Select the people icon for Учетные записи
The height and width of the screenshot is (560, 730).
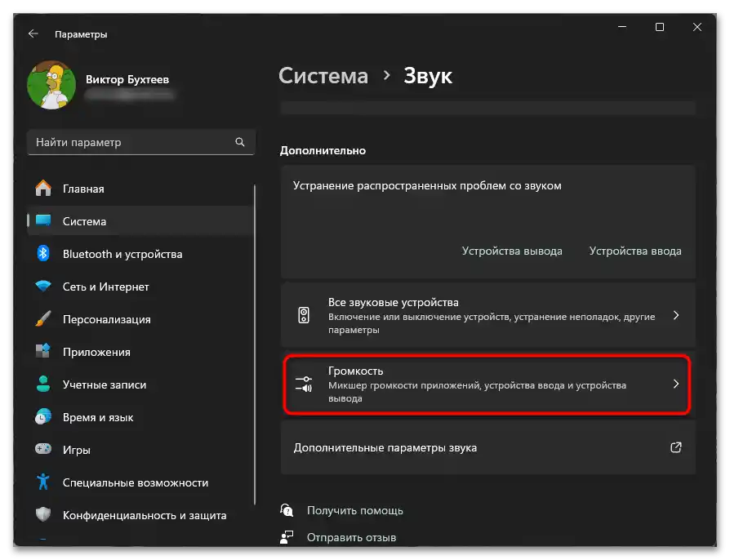point(44,384)
